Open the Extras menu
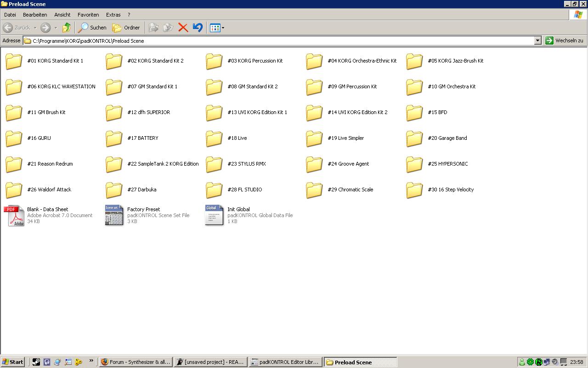 (113, 15)
